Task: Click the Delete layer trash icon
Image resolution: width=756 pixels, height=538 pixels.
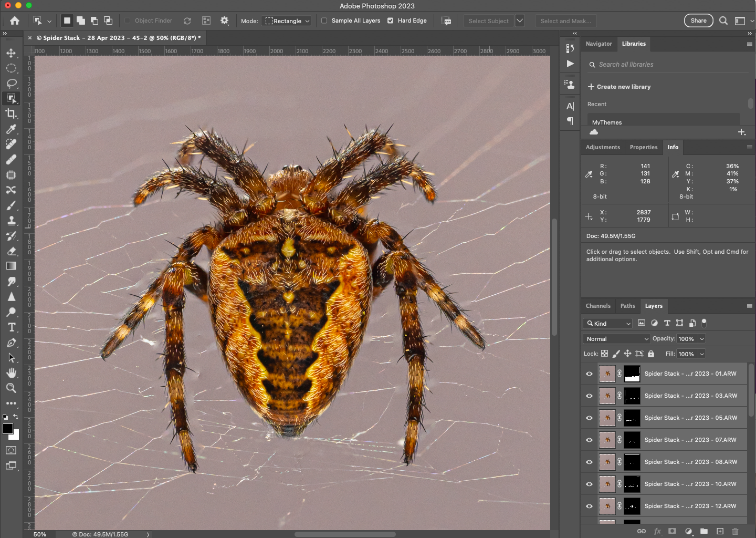Action: pyautogui.click(x=735, y=531)
